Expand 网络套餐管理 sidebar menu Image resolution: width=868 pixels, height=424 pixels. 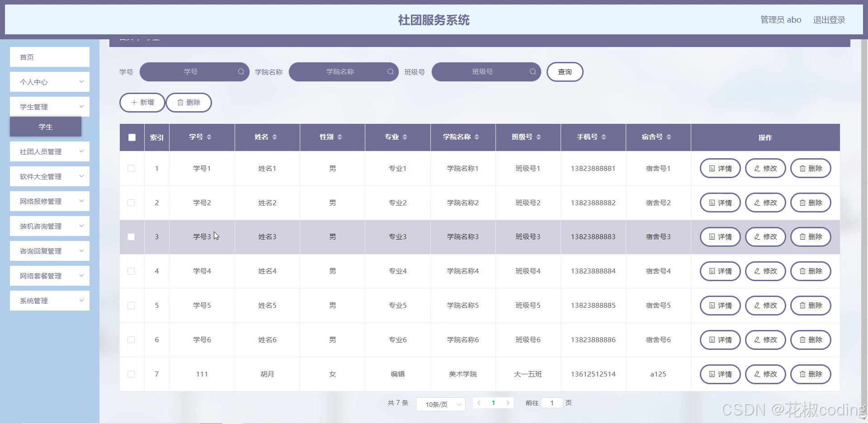[x=50, y=276]
